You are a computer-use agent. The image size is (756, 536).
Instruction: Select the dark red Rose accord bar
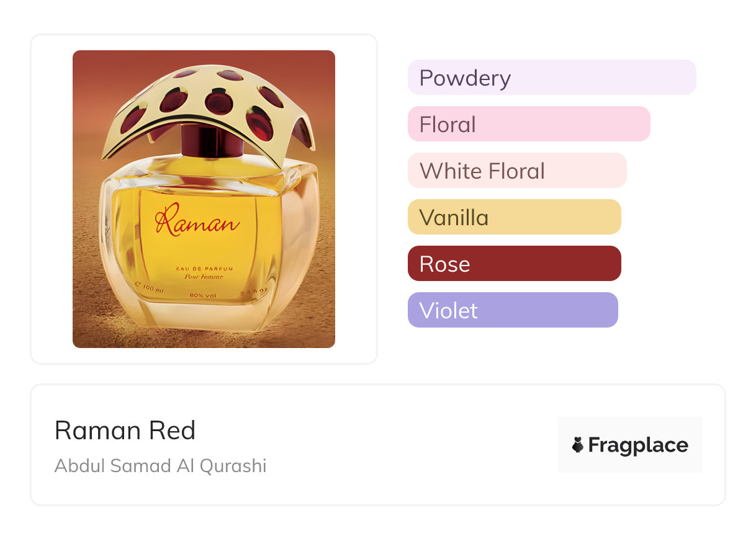pos(514,264)
